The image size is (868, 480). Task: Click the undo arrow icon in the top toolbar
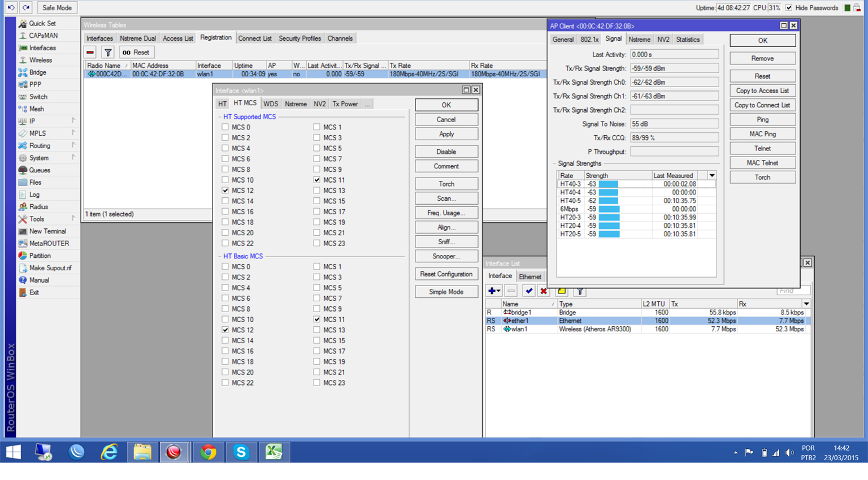point(11,7)
